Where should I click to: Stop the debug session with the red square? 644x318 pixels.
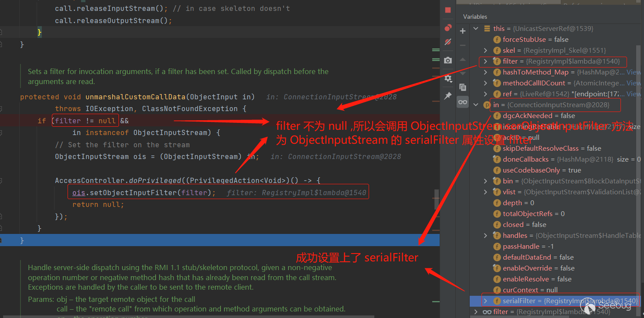point(448,10)
